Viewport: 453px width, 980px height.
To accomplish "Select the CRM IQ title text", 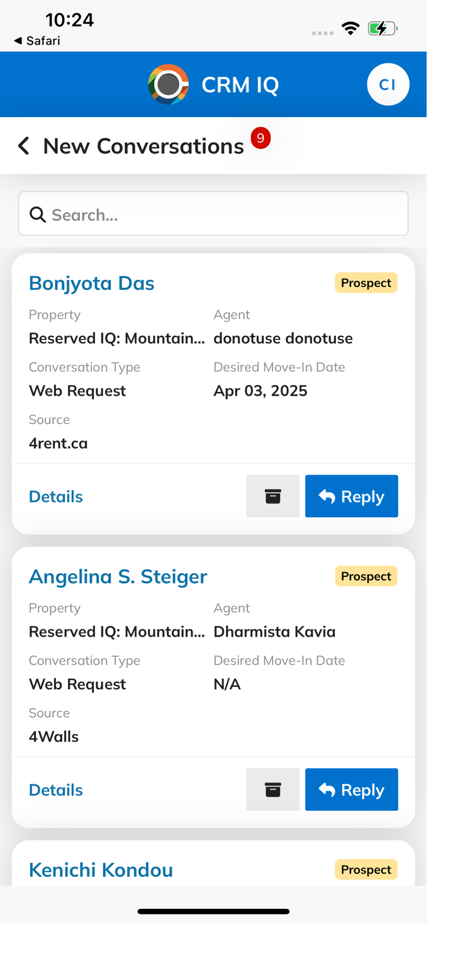I will [x=240, y=85].
